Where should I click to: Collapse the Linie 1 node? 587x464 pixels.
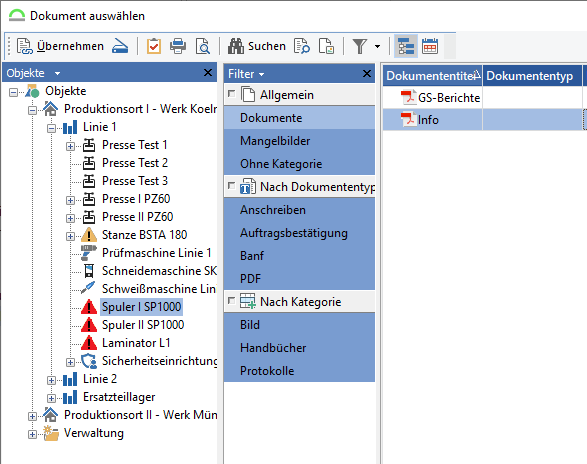tap(52, 128)
